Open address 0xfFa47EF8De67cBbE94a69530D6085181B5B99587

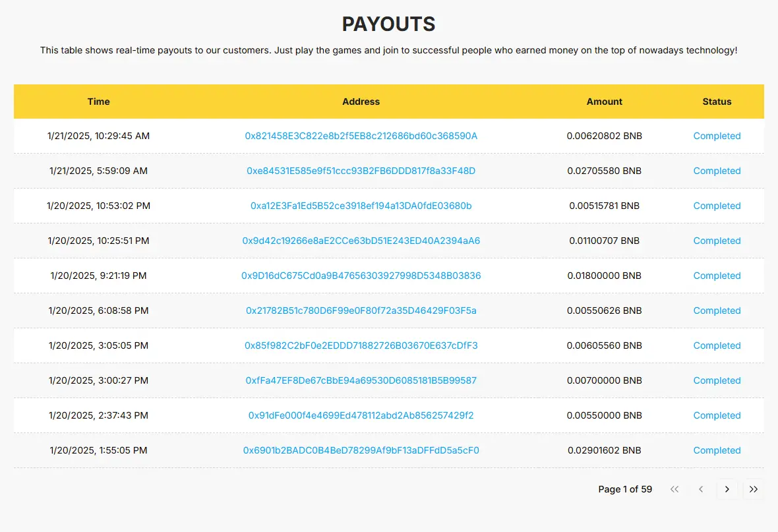[361, 380]
